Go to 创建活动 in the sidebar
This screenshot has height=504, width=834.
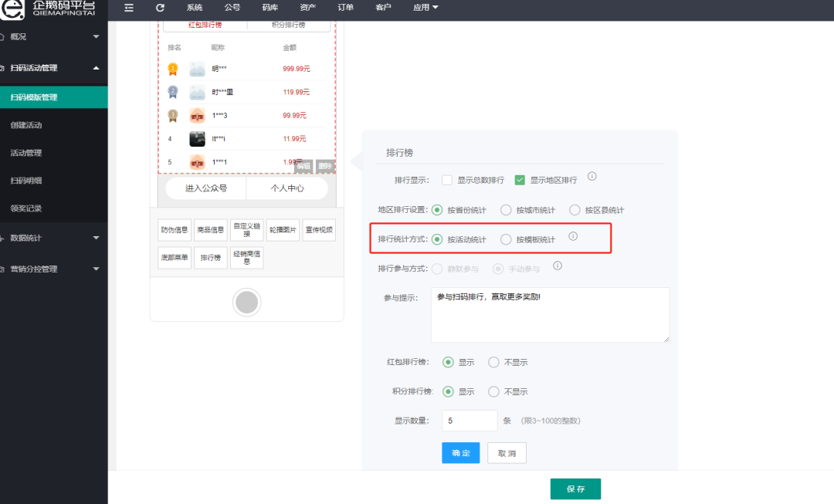tap(26, 125)
